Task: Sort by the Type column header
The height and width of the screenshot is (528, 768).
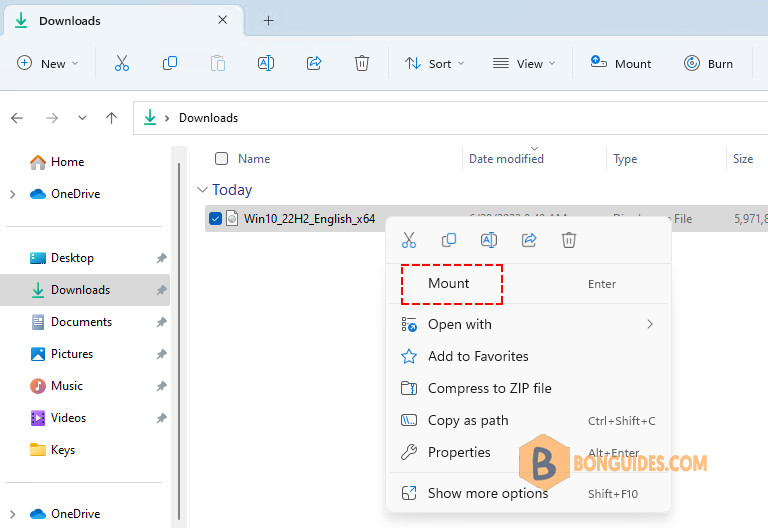Action: 625,159
